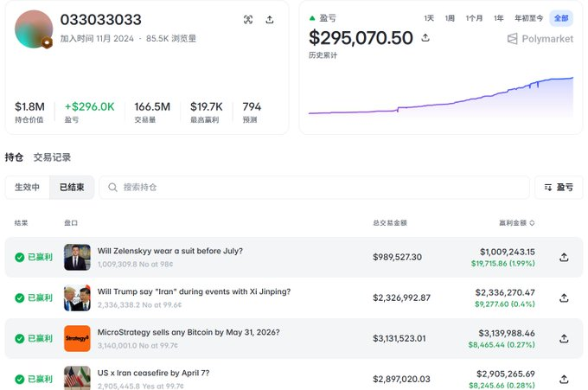The width and height of the screenshot is (588, 390).
Task: Switch to the 持仓 tab
Action: coord(14,157)
